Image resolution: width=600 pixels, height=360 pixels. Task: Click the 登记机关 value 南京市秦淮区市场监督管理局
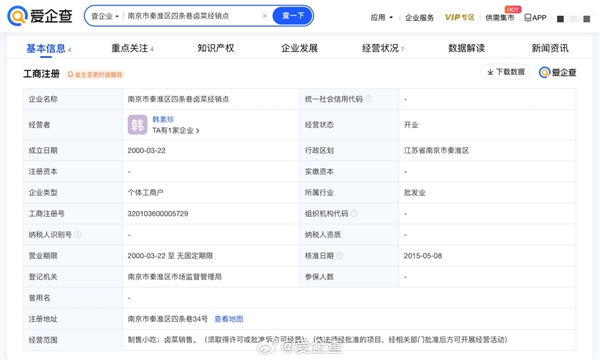pos(174,277)
